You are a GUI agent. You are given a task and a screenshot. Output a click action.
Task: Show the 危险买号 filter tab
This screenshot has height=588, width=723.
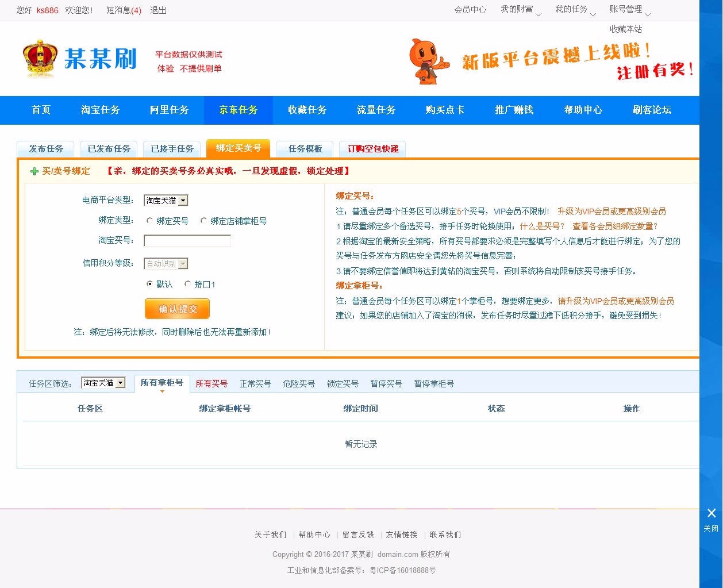pos(299,383)
